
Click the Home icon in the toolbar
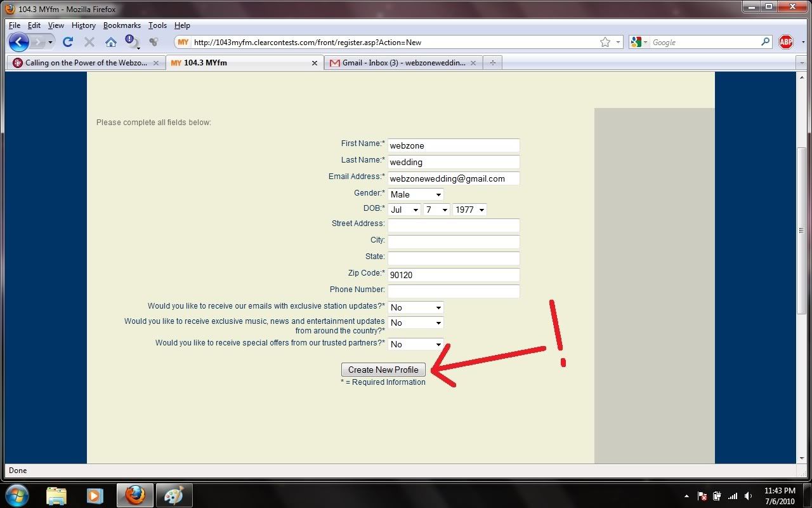click(111, 43)
